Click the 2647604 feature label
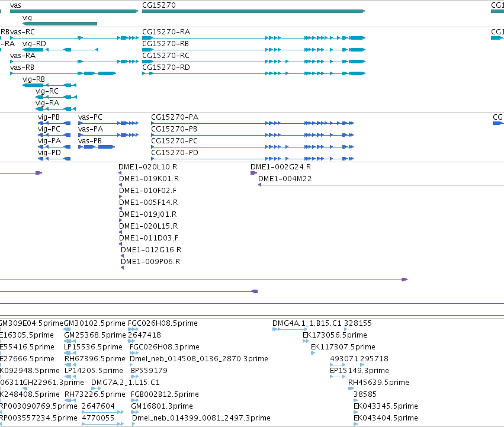 [98, 406]
